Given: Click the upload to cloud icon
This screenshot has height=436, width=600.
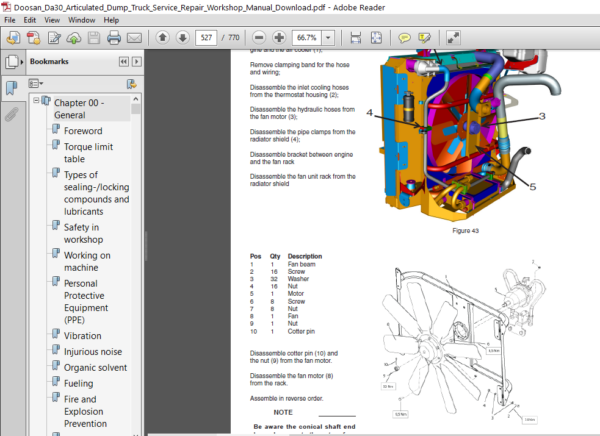Looking at the screenshot, I should [74, 38].
